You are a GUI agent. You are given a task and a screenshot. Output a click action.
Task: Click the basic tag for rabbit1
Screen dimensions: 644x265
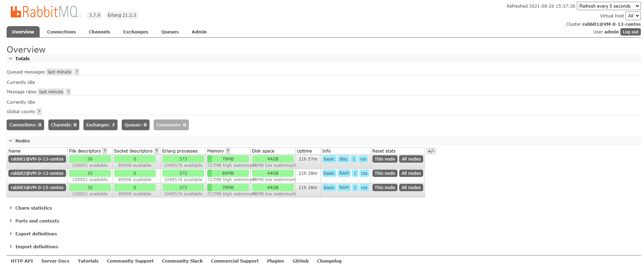pyautogui.click(x=329, y=159)
